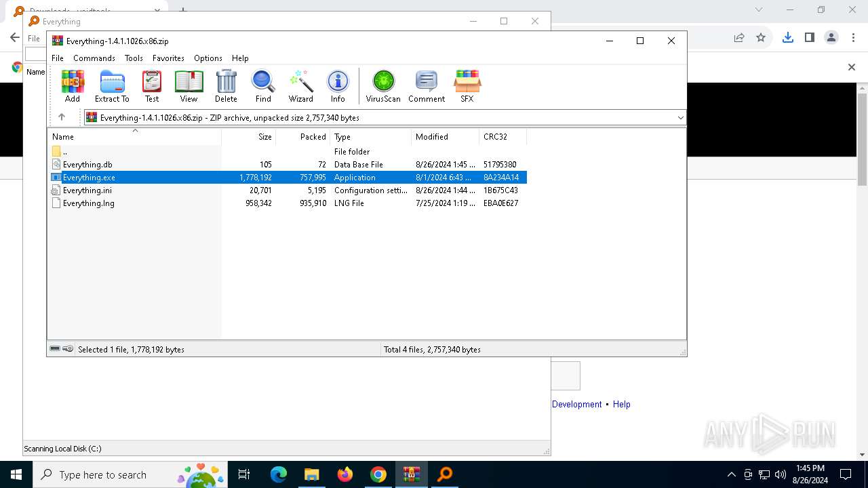
Task: Click the Delete trash can icon
Action: click(226, 85)
